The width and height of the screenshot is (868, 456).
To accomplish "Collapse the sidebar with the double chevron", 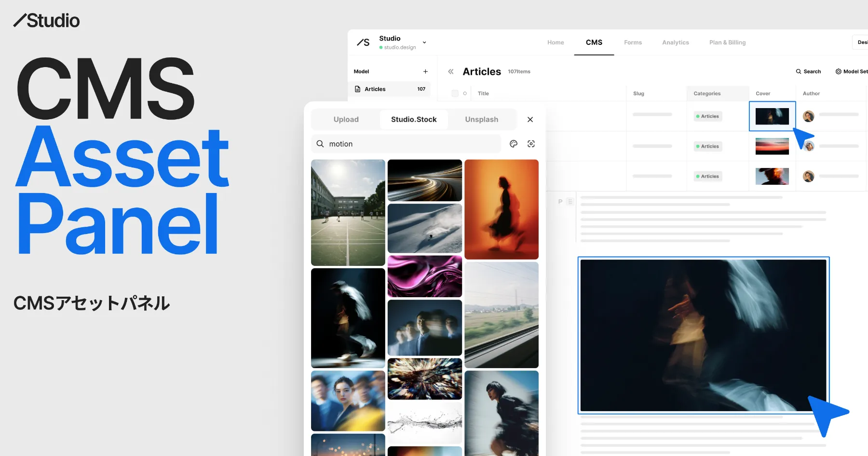I will (451, 71).
